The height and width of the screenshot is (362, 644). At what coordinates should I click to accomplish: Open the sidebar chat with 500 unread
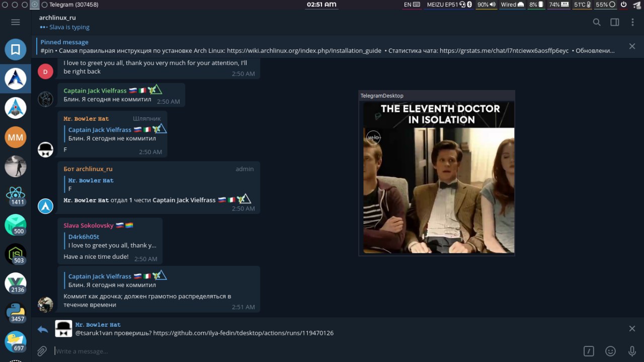pos(16,225)
